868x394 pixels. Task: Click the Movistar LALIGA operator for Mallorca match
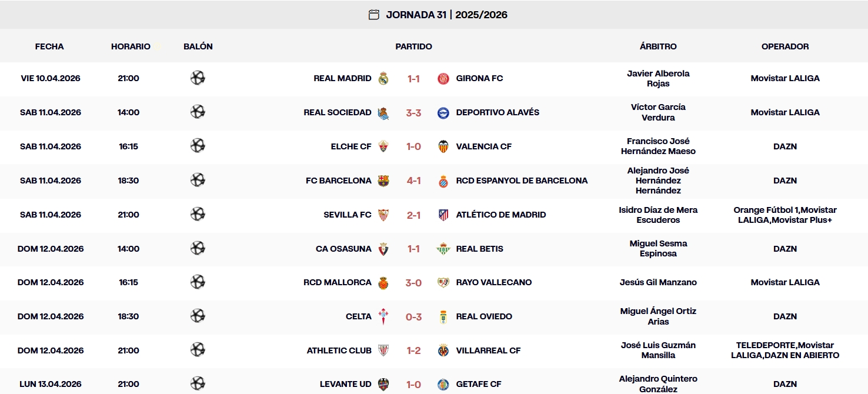coord(785,282)
